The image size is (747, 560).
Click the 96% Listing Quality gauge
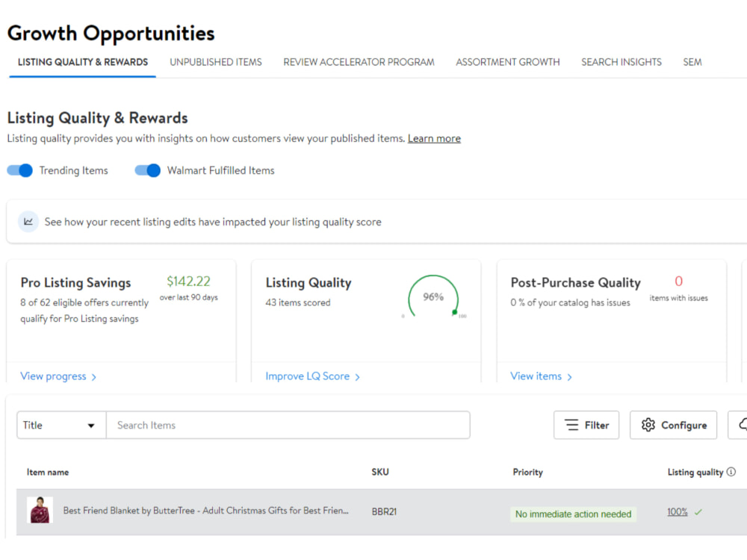click(433, 298)
